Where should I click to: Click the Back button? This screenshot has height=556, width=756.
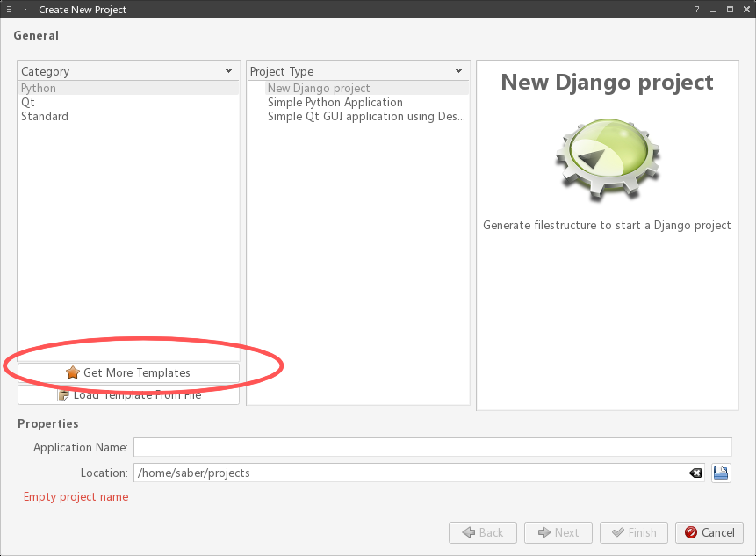(x=483, y=532)
